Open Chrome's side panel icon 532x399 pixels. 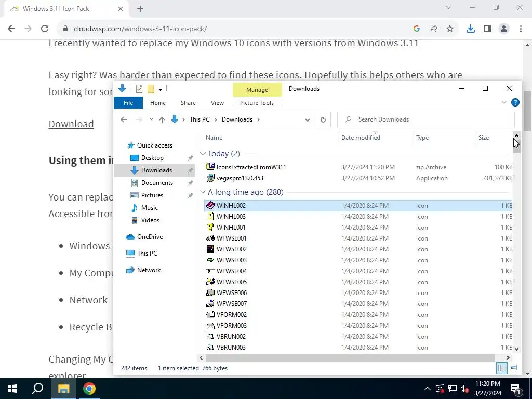coord(487,29)
